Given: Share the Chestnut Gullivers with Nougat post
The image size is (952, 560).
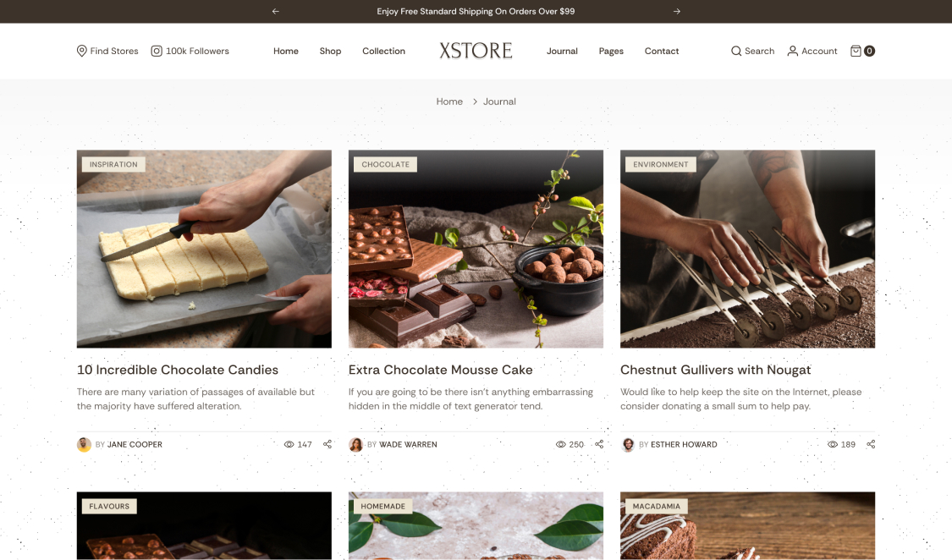Looking at the screenshot, I should coord(871,444).
